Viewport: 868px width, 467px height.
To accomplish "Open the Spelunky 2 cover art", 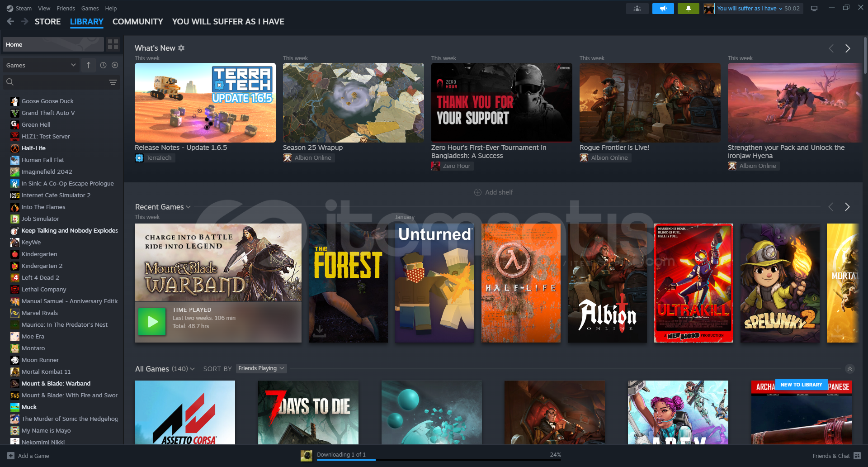I will 780,283.
